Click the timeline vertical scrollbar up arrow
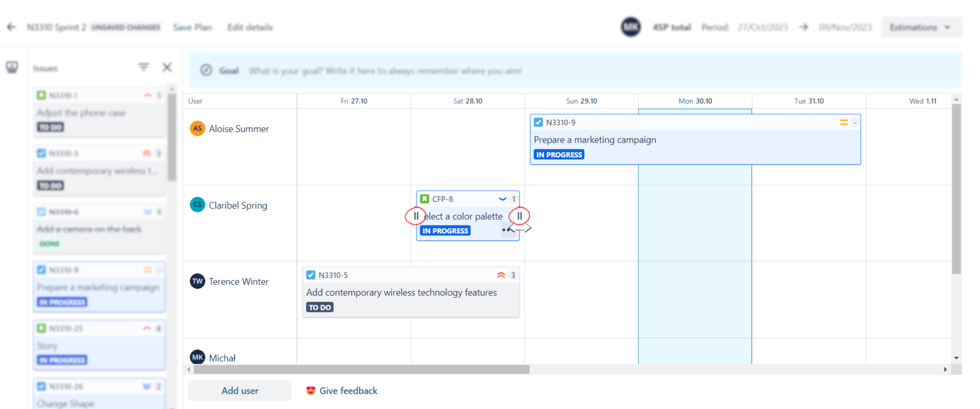Viewport: 980px width, 409px height. (x=957, y=99)
